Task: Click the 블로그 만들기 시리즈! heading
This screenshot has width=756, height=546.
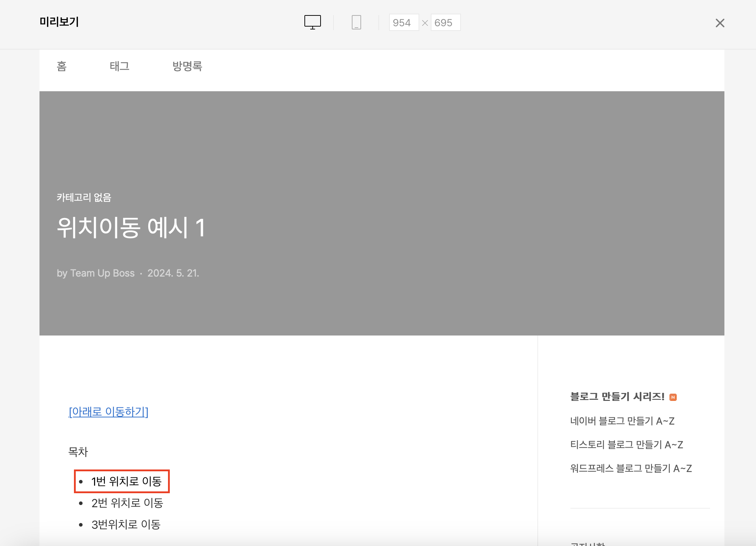Action: point(617,397)
